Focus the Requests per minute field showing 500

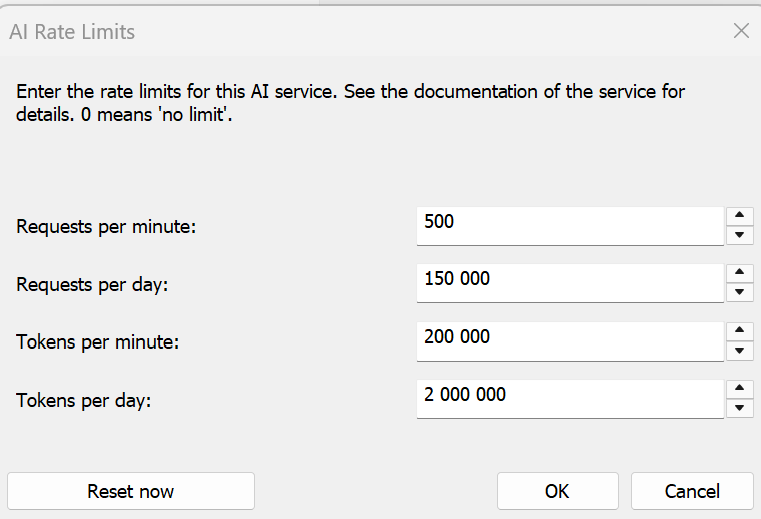pos(569,224)
